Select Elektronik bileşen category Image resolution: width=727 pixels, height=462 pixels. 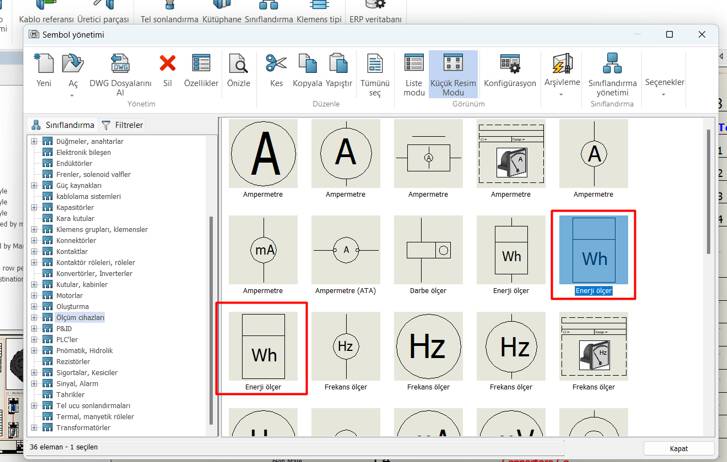83,152
